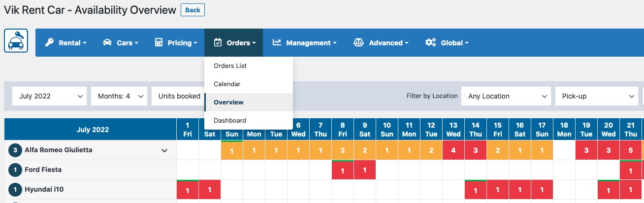Open the Rental menu
The image size is (644, 203).
pos(66,43)
